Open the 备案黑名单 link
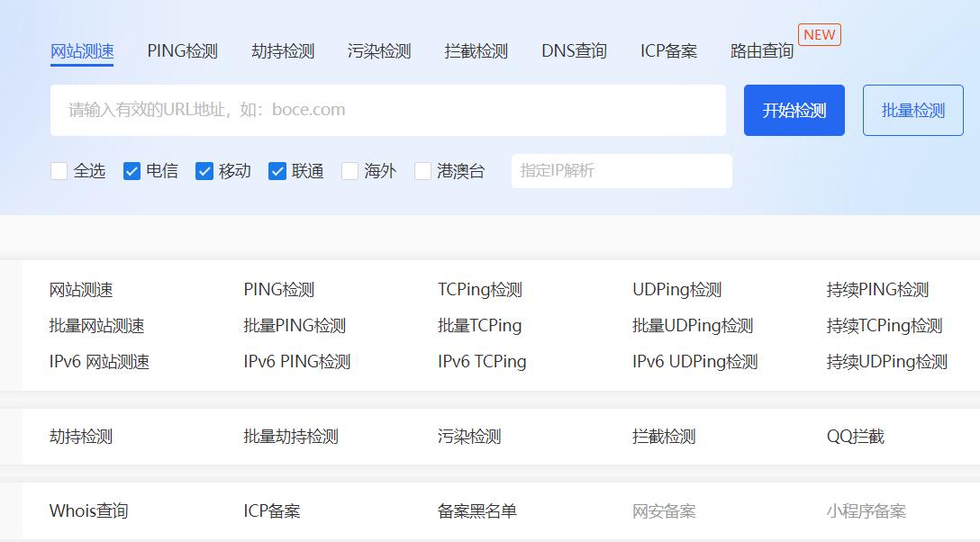 [x=477, y=511]
